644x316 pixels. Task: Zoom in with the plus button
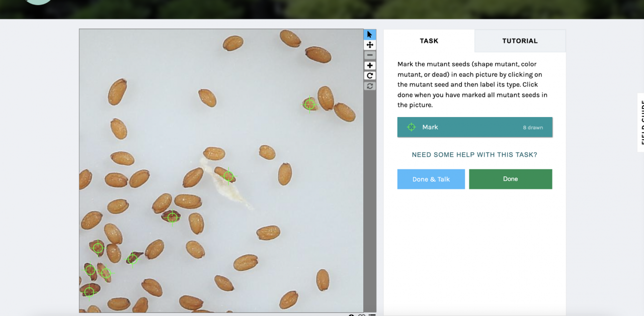pyautogui.click(x=370, y=65)
